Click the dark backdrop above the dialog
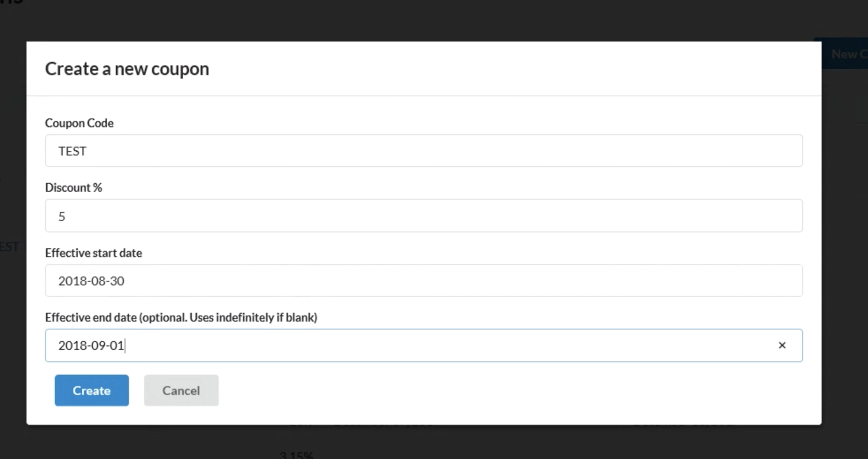 pos(398,20)
